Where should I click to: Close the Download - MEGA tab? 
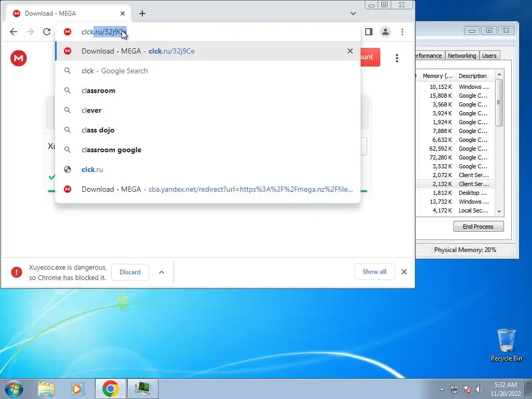pyautogui.click(x=123, y=14)
